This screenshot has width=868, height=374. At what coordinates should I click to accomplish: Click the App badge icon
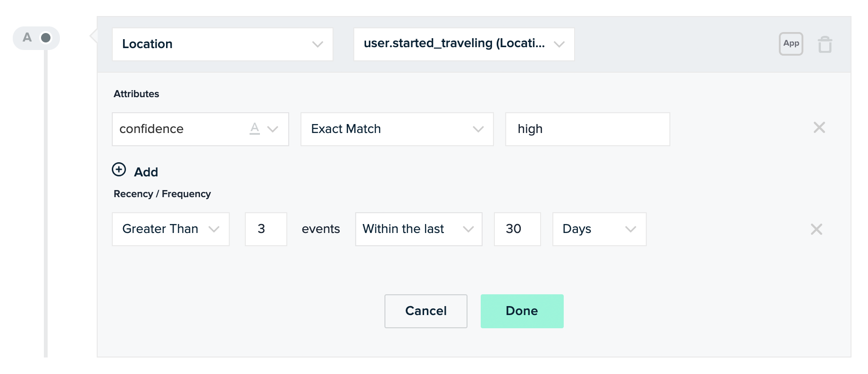[791, 44]
